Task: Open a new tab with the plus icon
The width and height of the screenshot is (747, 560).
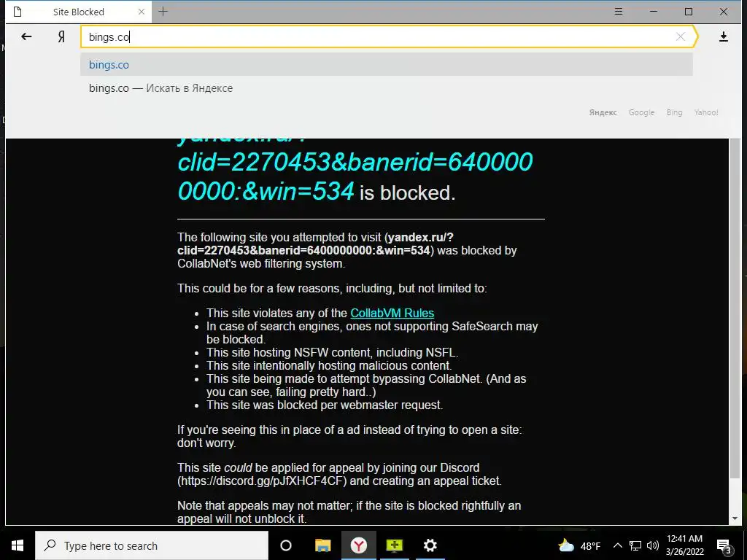Action: pyautogui.click(x=163, y=12)
